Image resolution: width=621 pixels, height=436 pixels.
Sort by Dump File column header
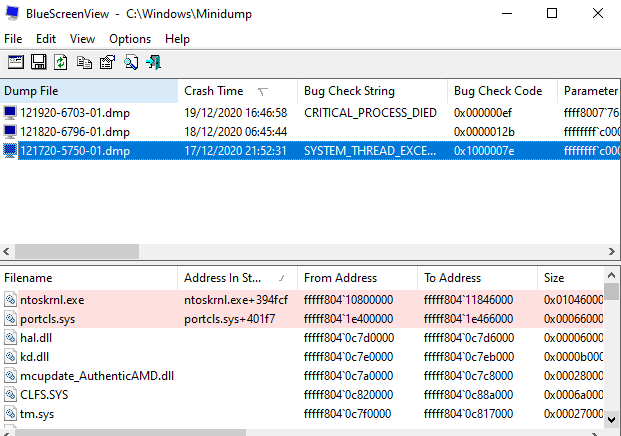tap(89, 91)
